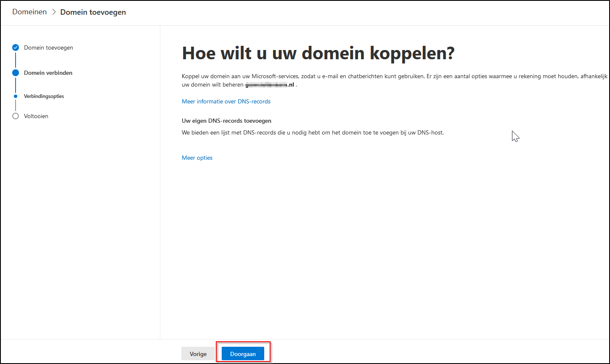Select the "Domein verbinden" step label
The height and width of the screenshot is (364, 610).
(x=48, y=72)
